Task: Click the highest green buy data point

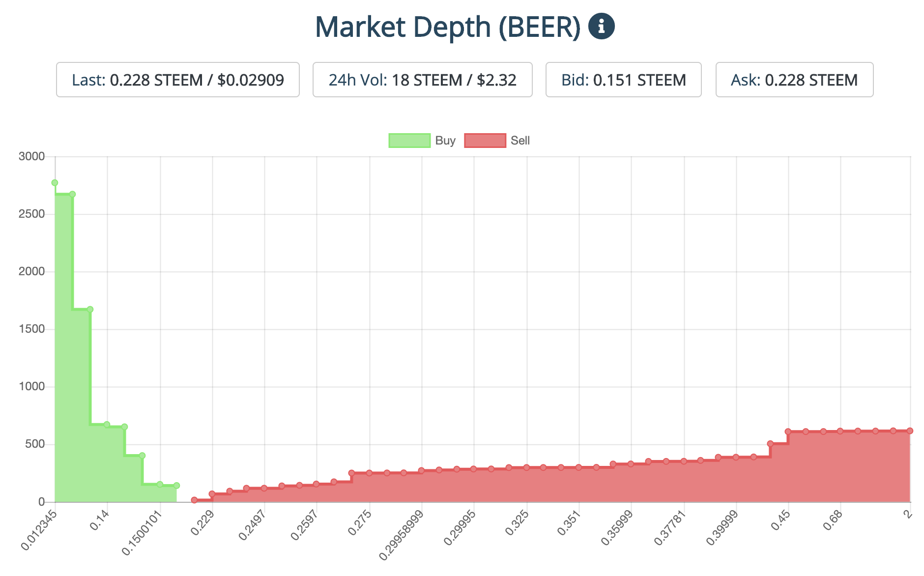Action: pyautogui.click(x=55, y=183)
